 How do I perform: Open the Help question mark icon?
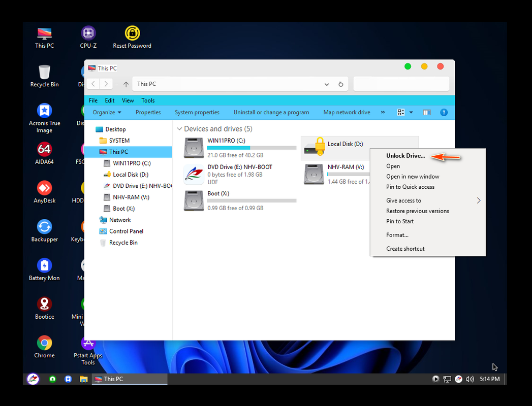tap(444, 113)
